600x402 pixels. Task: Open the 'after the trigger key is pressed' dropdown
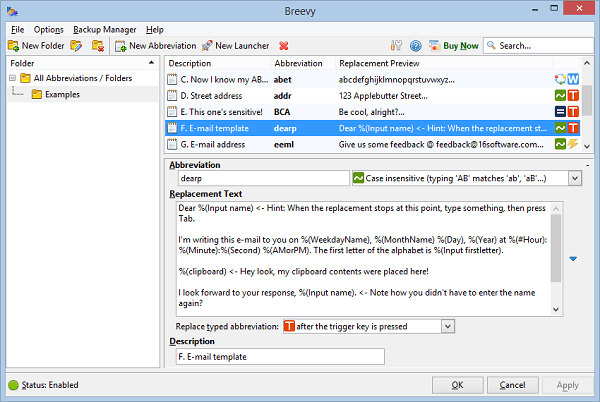click(x=448, y=327)
